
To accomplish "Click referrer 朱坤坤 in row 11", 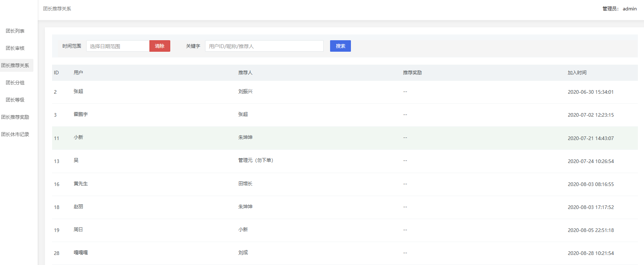I will [x=245, y=138].
